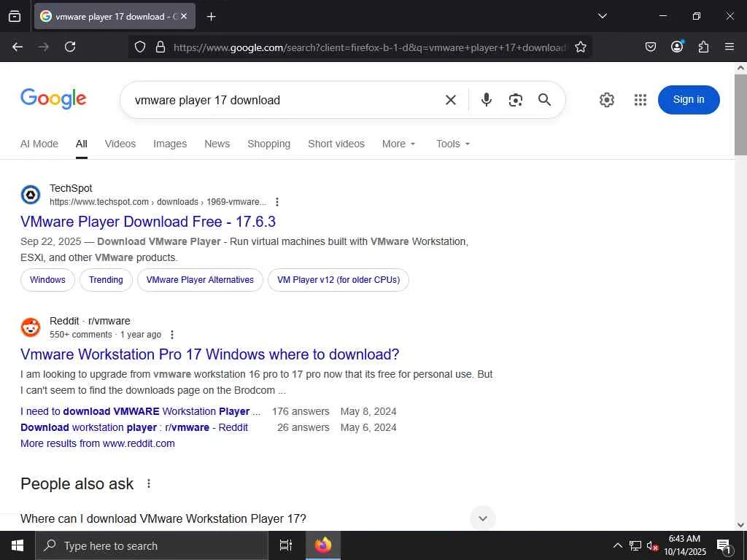Switch to Videos results tab
The height and width of the screenshot is (560, 747).
120,144
